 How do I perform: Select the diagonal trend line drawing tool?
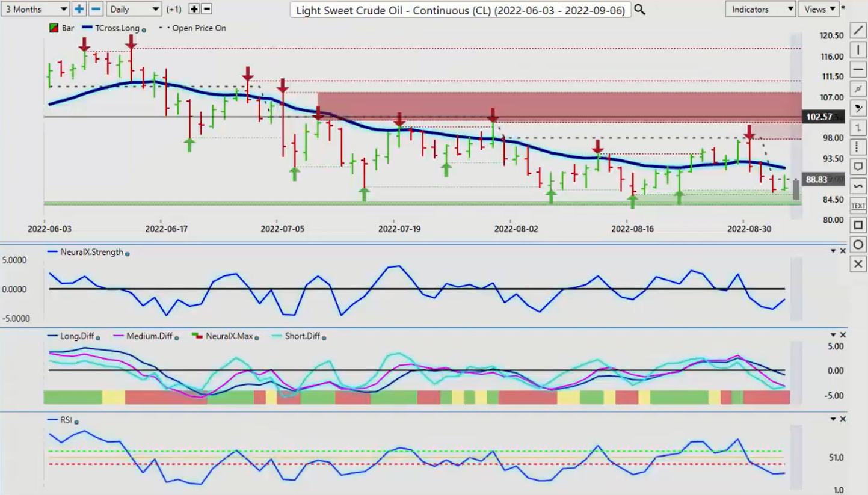(858, 31)
